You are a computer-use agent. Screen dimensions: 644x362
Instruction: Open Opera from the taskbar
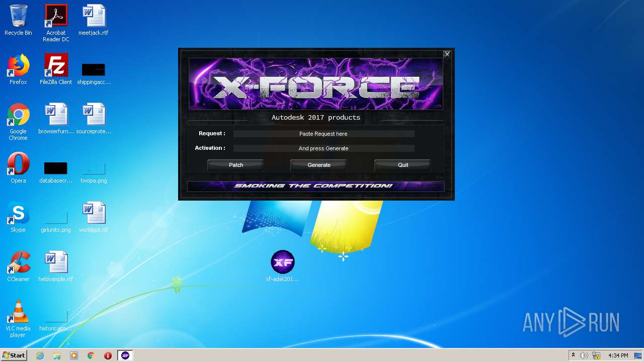(x=108, y=355)
